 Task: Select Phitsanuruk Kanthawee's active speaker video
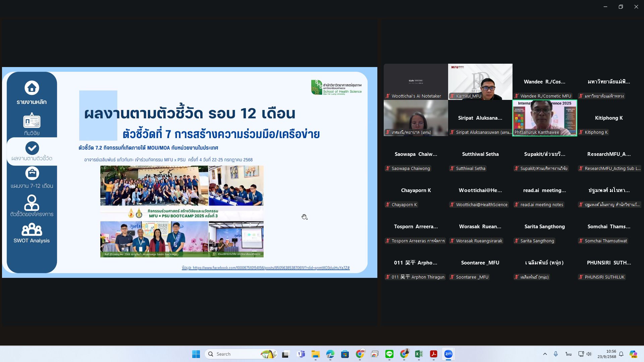click(544, 118)
